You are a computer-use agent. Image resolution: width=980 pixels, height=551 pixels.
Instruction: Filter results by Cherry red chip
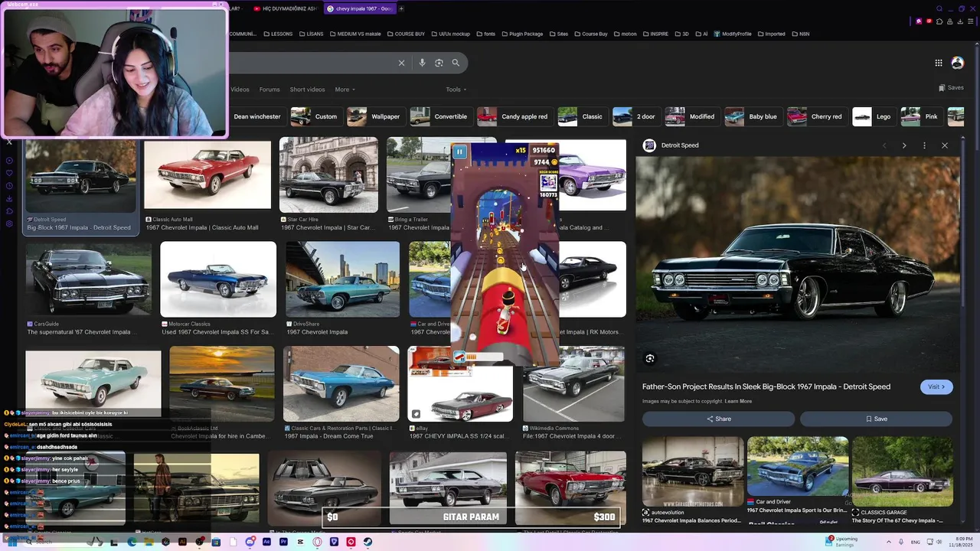(816, 116)
